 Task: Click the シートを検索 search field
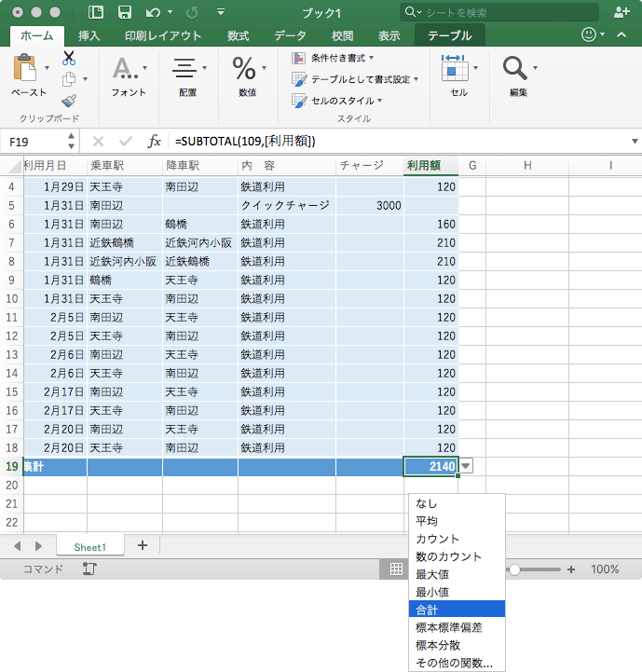click(499, 12)
